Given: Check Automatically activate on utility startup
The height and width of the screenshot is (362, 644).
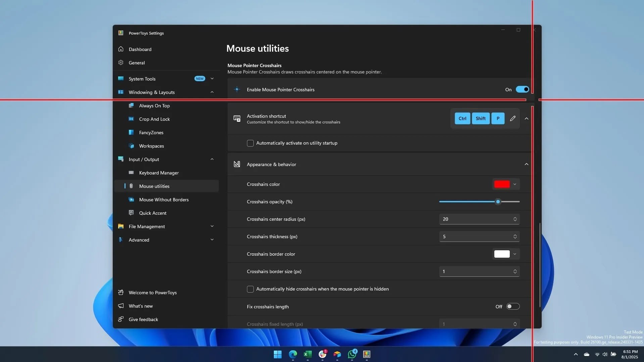Looking at the screenshot, I should click(x=250, y=143).
